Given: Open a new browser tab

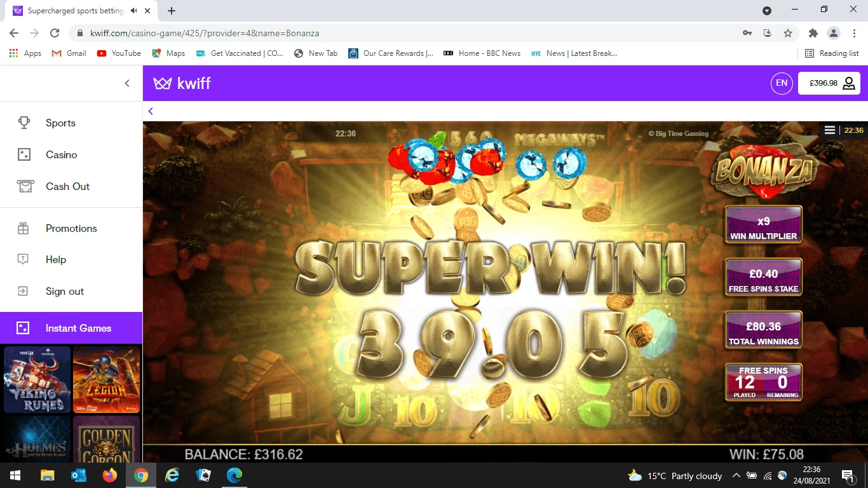Looking at the screenshot, I should [172, 11].
